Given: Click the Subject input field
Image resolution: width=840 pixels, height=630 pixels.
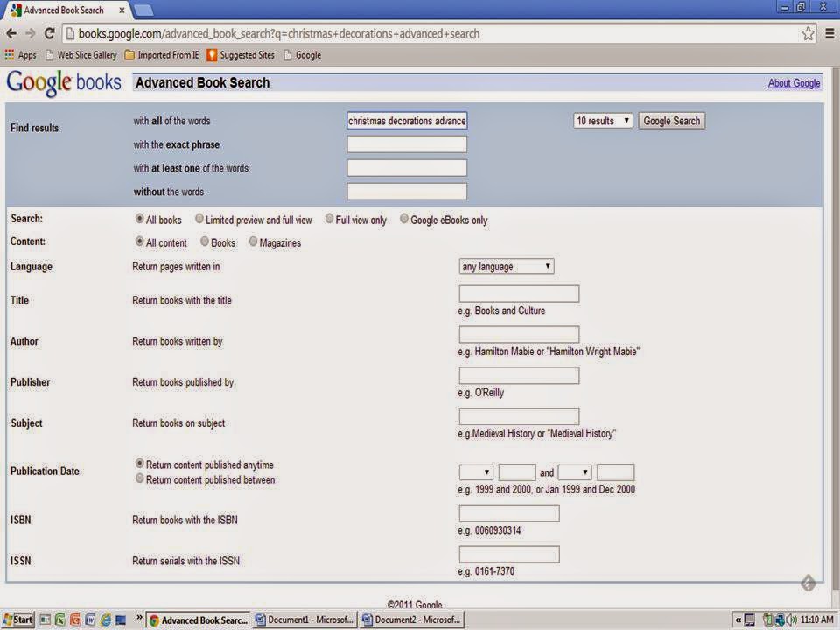Looking at the screenshot, I should coord(519,416).
